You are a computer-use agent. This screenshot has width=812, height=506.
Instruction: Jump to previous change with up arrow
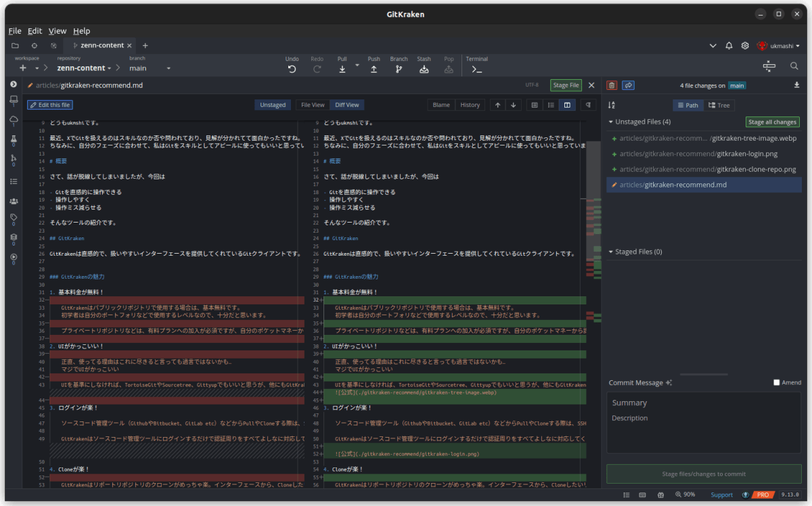(497, 105)
